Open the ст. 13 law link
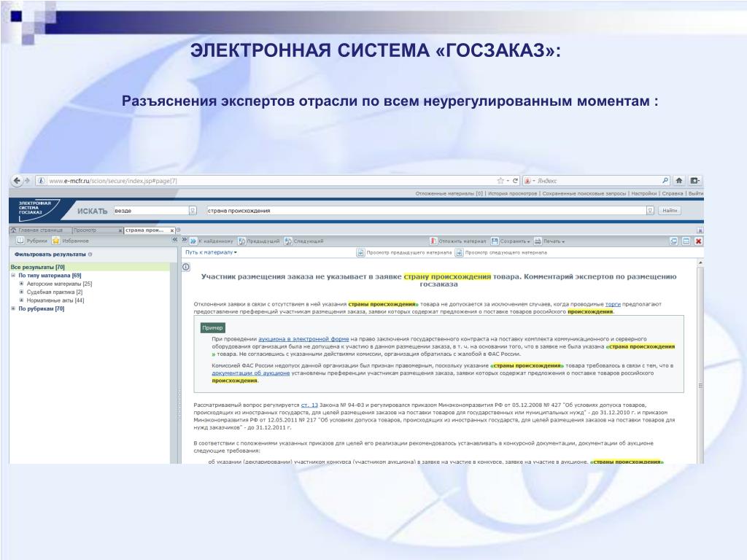 [309, 405]
